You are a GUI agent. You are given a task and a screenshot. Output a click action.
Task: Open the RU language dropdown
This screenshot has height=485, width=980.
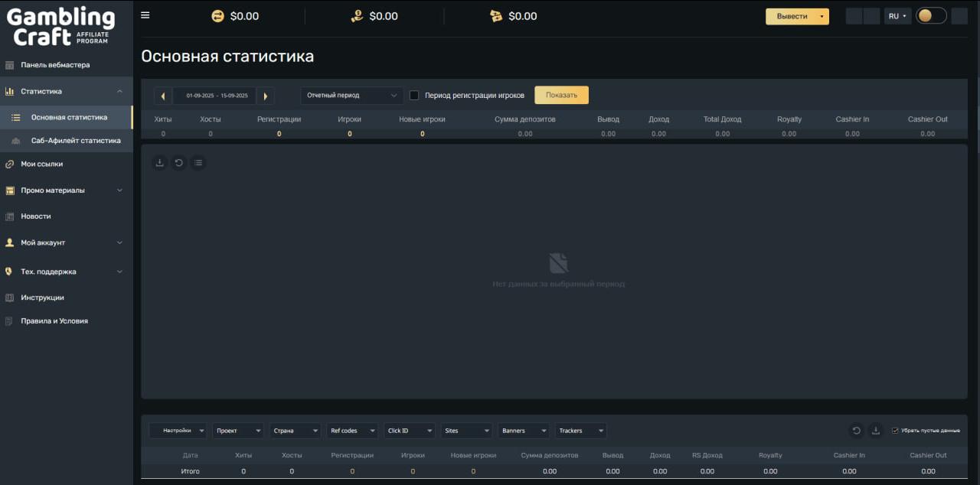[897, 16]
